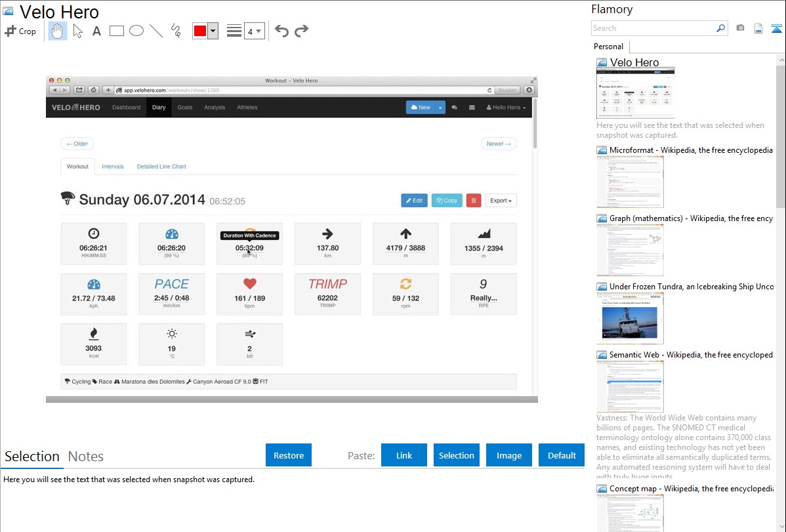The width and height of the screenshot is (786, 532).
Task: Click the clock duration tile 06:26:21
Action: pos(93,243)
